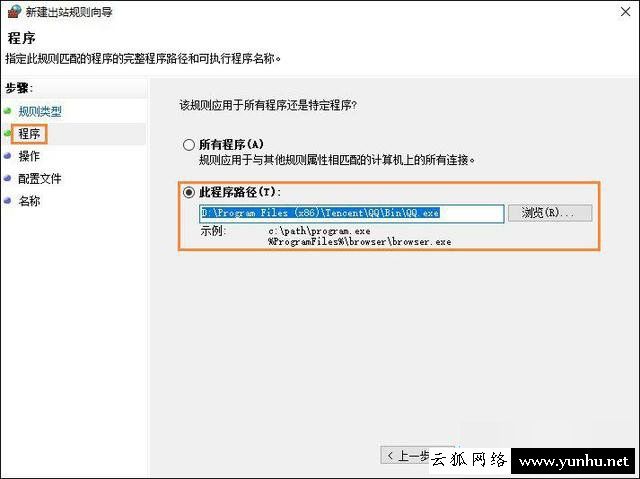Click the 该规则应用于所有程序还是特定程序? question text
This screenshot has width=640, height=479.
click(268, 106)
